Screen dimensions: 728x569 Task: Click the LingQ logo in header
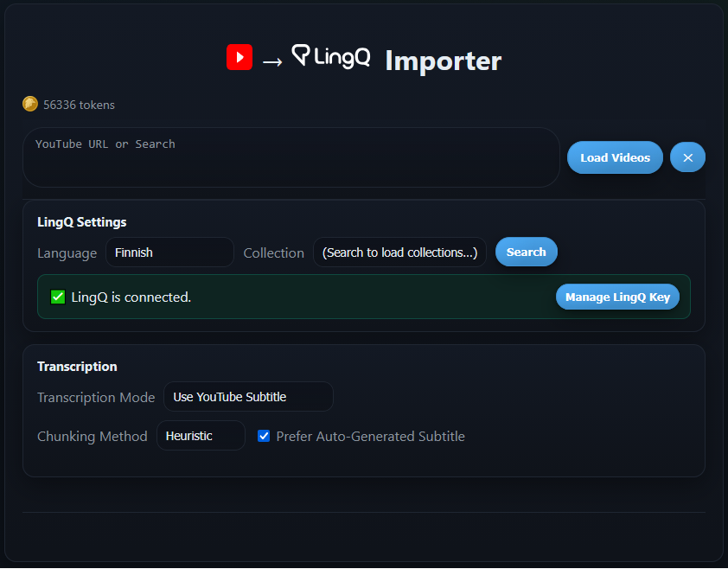[331, 57]
